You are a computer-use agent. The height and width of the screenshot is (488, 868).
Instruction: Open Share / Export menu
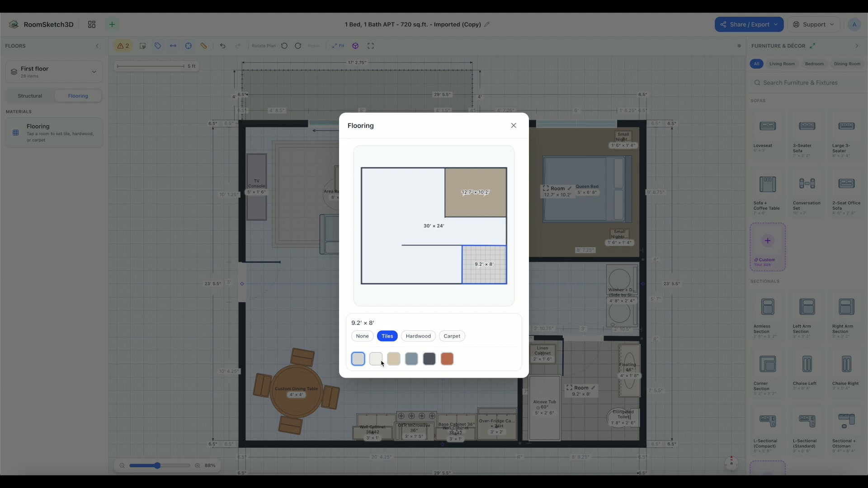pyautogui.click(x=749, y=24)
